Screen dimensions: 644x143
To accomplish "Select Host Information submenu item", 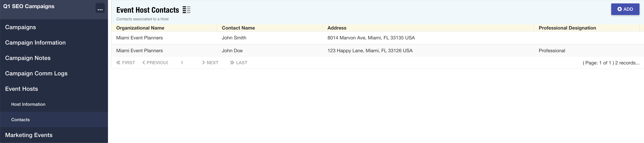I will (x=28, y=104).
